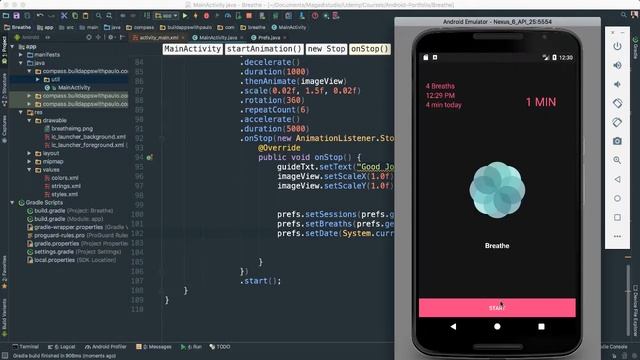Collapse the res folder node
The height and width of the screenshot is (360, 640).
[21, 112]
